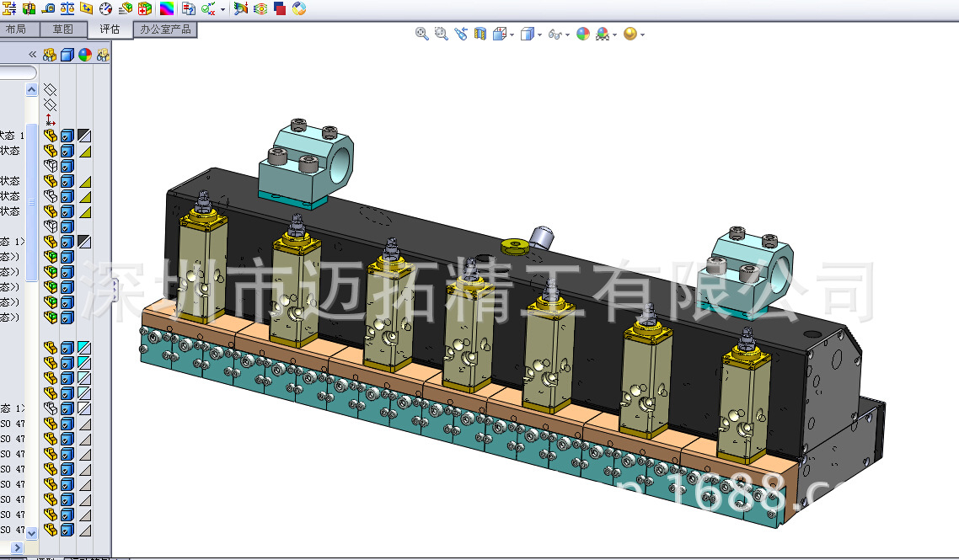Open the View Settings dropdown arrow
959x560 pixels.
[642, 35]
